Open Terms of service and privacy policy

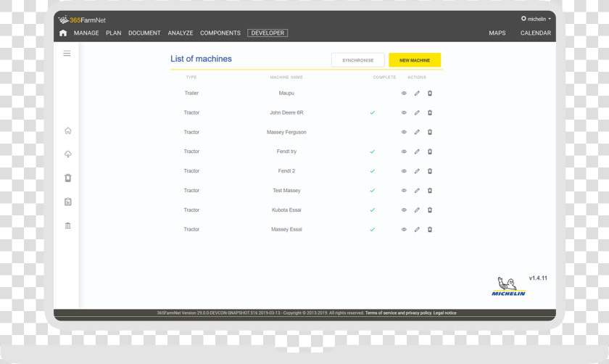tap(398, 313)
